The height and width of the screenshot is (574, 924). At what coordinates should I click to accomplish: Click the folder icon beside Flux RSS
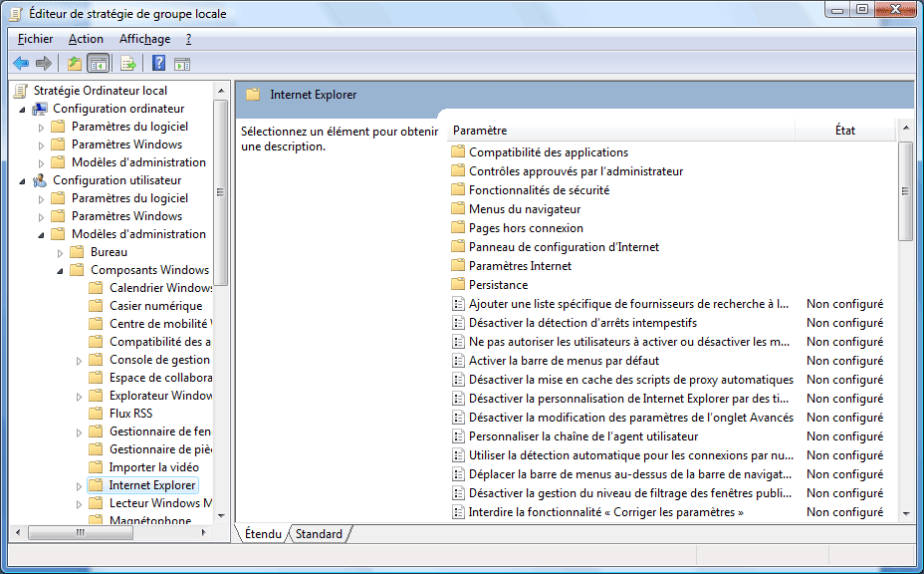point(96,413)
